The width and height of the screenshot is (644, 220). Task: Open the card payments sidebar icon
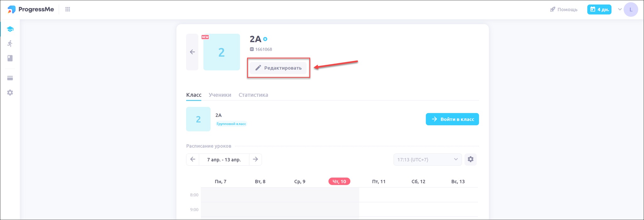(x=10, y=78)
